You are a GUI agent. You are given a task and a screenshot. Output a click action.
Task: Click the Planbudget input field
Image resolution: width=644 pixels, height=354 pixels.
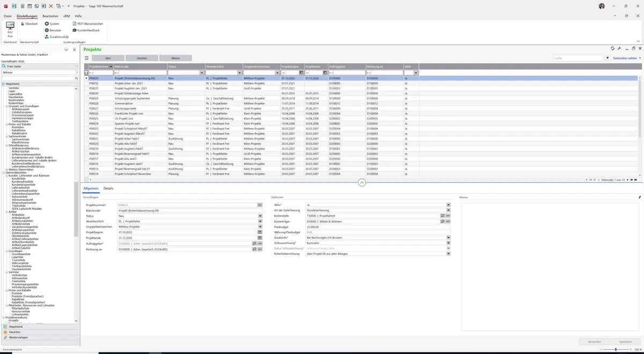378,227
